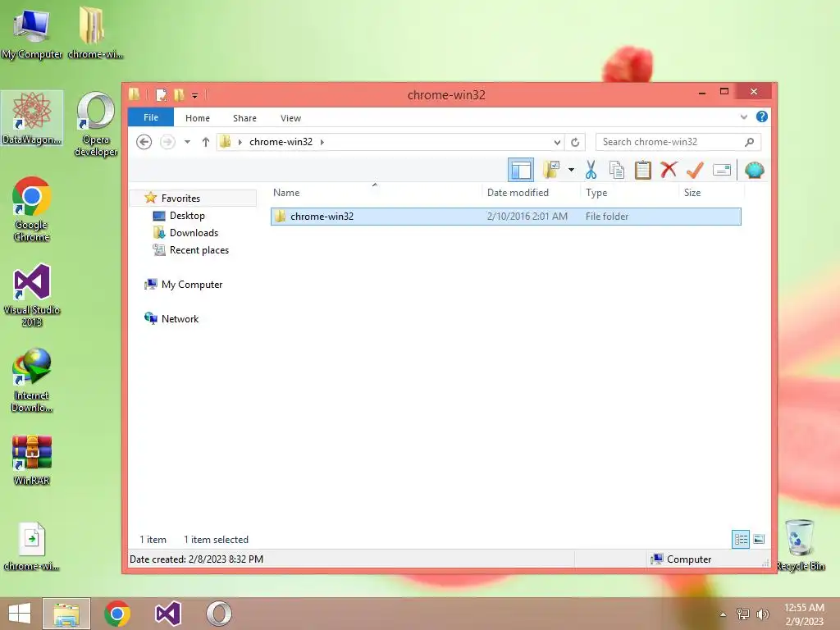Image resolution: width=840 pixels, height=630 pixels.
Task: Select Desktop under Favorites
Action: click(x=187, y=216)
